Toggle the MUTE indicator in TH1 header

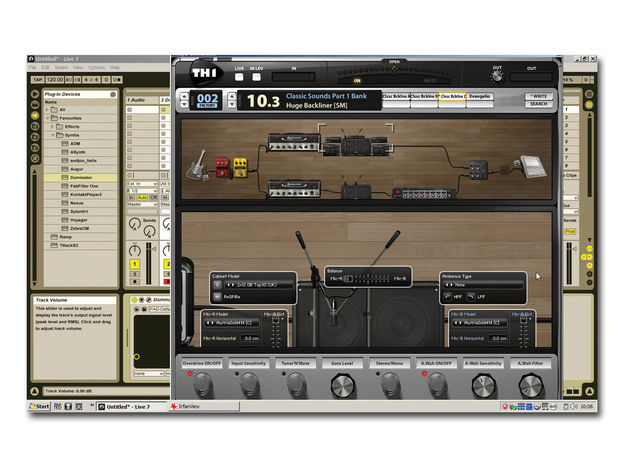(430, 81)
